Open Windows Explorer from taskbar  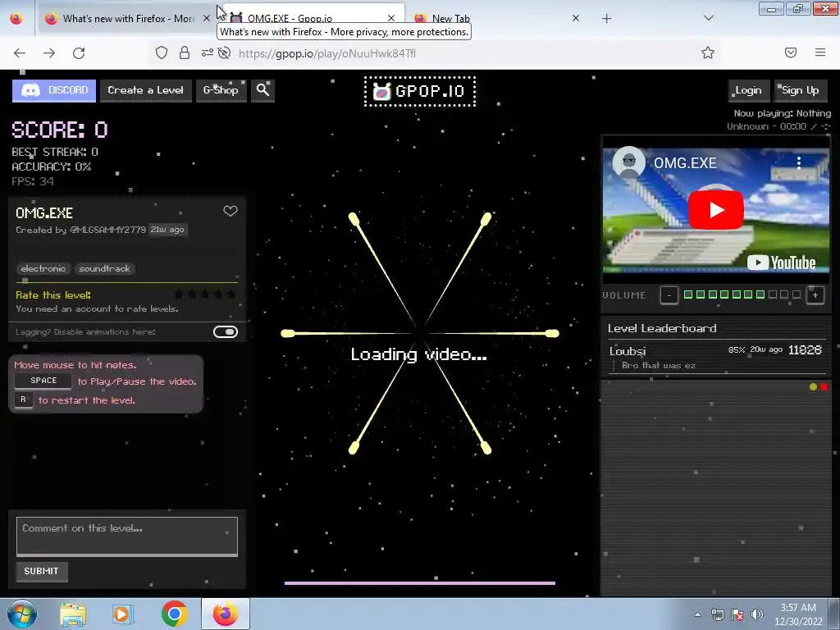tap(73, 614)
